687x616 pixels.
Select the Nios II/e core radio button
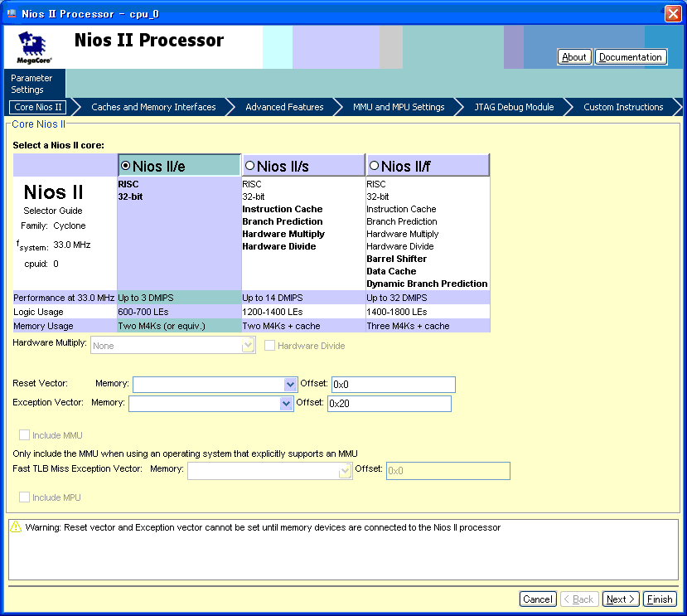(126, 166)
